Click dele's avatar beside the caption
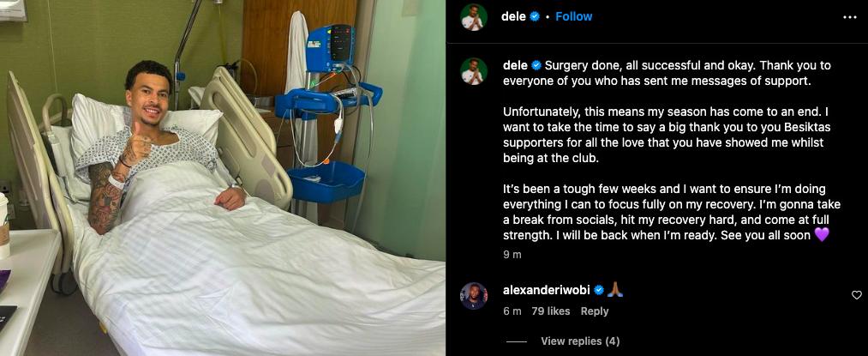868x356 pixels. pos(474,71)
